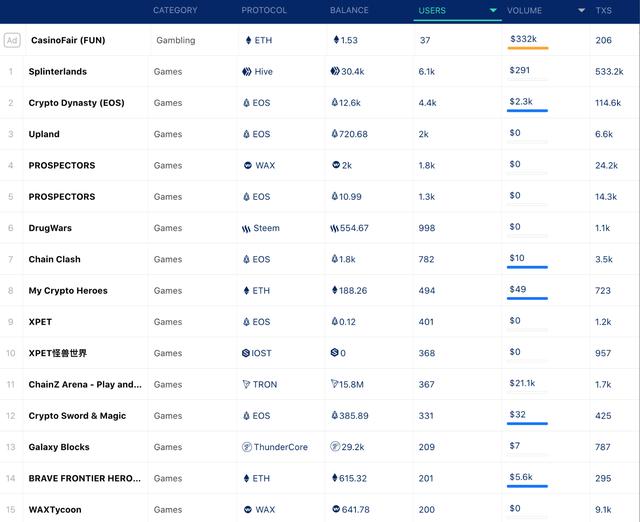Click the EOS protocol icon in Upland row
The height and width of the screenshot is (522, 640).
246,134
